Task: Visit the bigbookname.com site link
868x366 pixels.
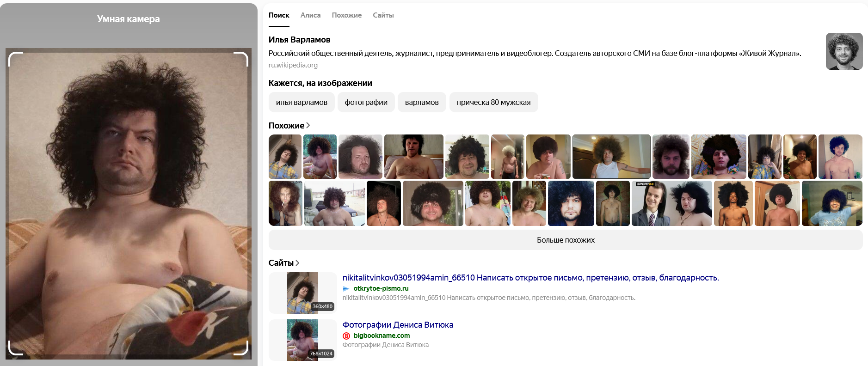Action: coord(382,335)
